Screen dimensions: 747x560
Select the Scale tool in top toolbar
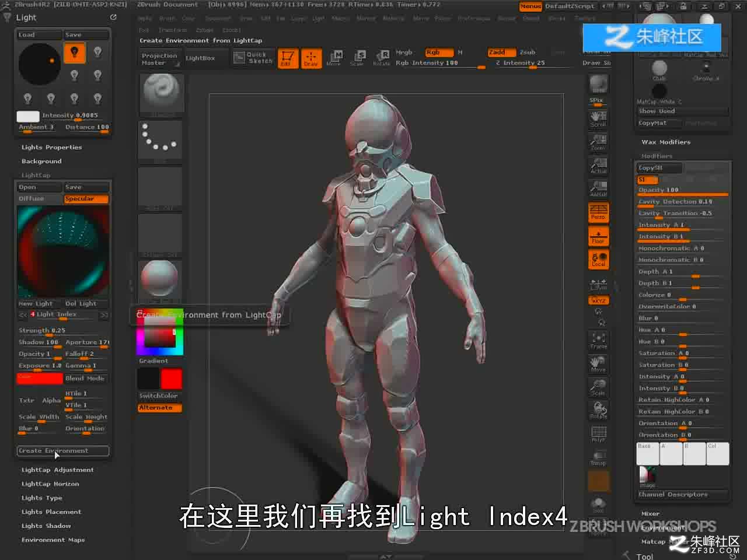(357, 58)
